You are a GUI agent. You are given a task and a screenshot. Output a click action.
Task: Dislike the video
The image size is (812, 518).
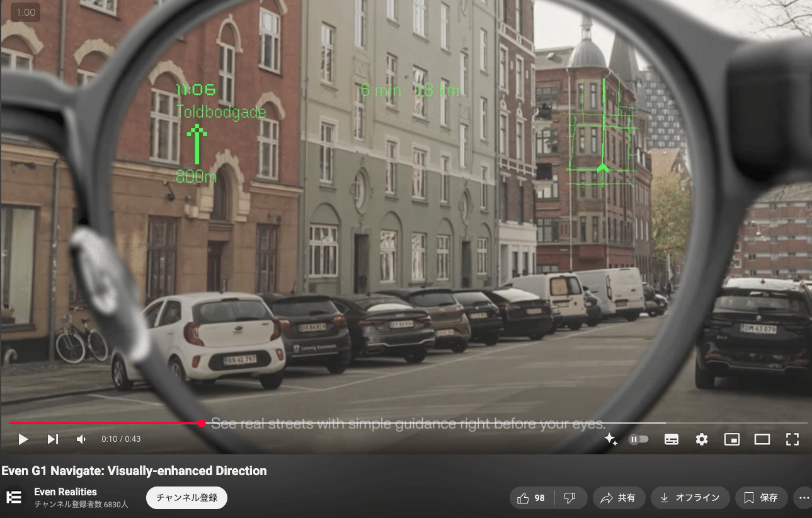[570, 498]
